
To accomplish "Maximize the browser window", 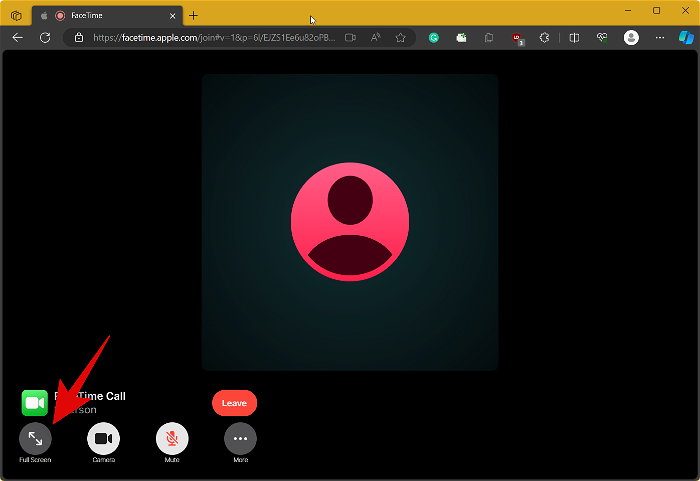I will [656, 10].
